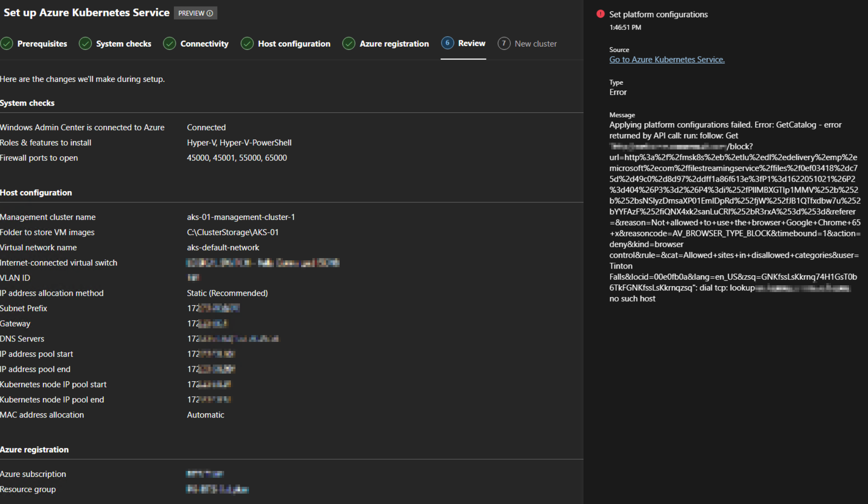Click the New cluster step 7 circle

coord(504,43)
